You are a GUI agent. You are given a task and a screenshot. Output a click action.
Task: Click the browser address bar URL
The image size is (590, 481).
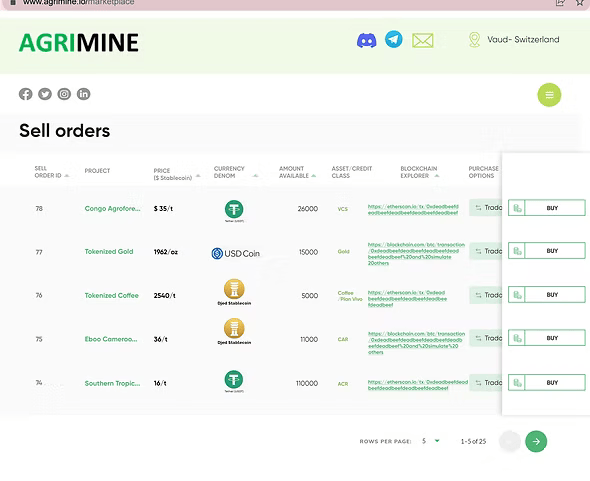click(78, 2)
